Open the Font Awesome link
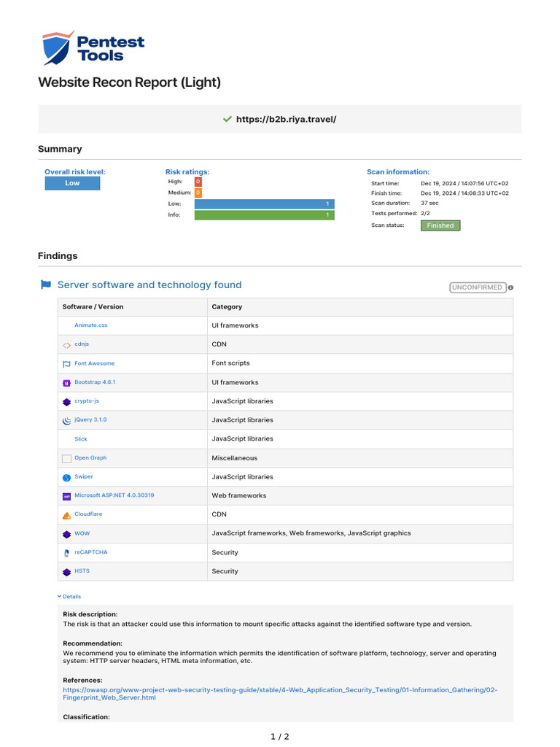 94,363
